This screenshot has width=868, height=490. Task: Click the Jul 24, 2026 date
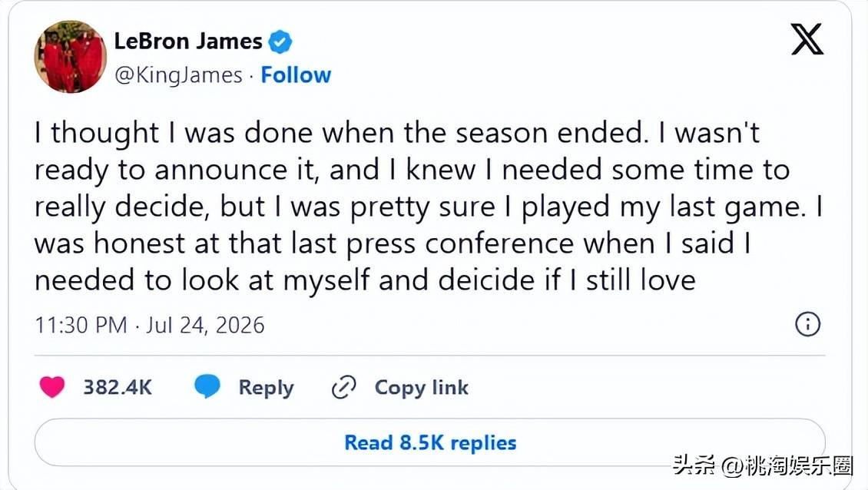tap(205, 325)
